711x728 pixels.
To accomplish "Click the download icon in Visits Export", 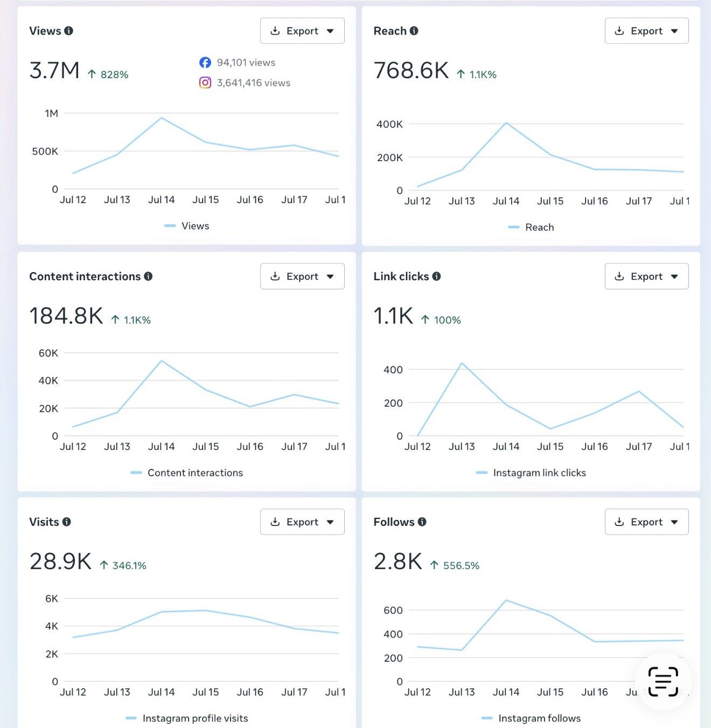I will coord(275,522).
